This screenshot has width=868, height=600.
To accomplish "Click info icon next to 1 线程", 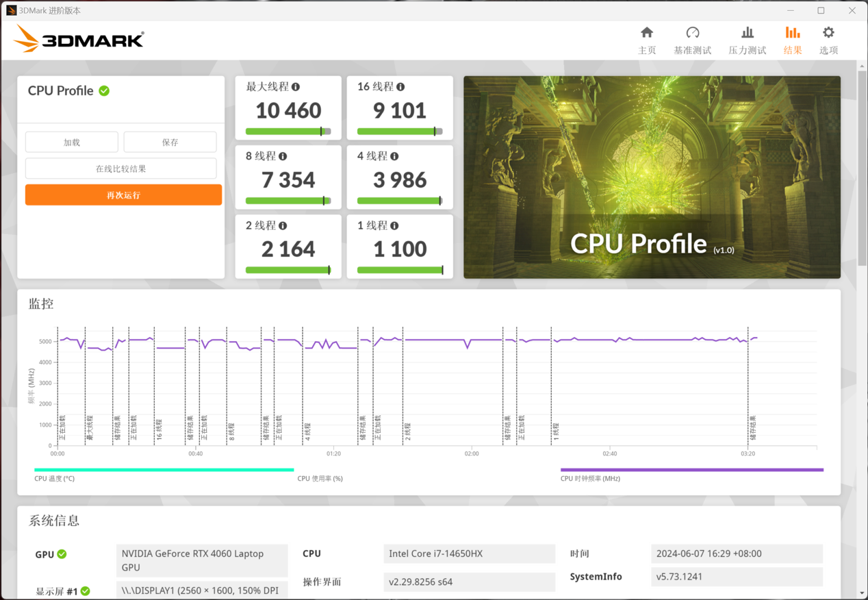I will coord(394,225).
